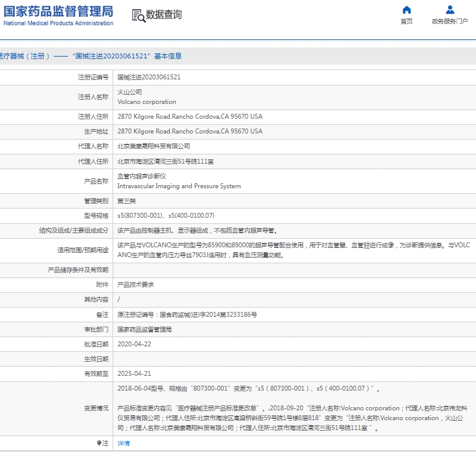The height and width of the screenshot is (454, 476).
Task: Select the 国械注进20203061521 基本信息 title
Action: pyautogui.click(x=127, y=56)
